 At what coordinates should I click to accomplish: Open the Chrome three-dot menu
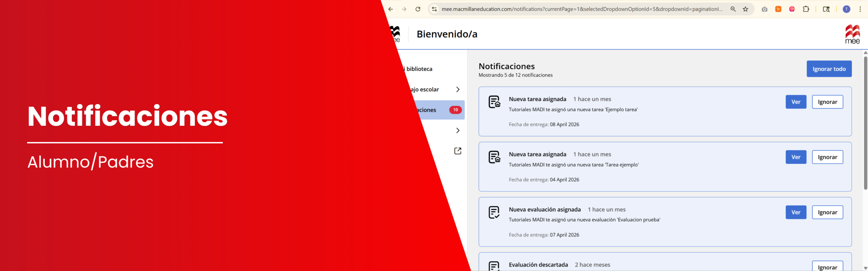(860, 9)
